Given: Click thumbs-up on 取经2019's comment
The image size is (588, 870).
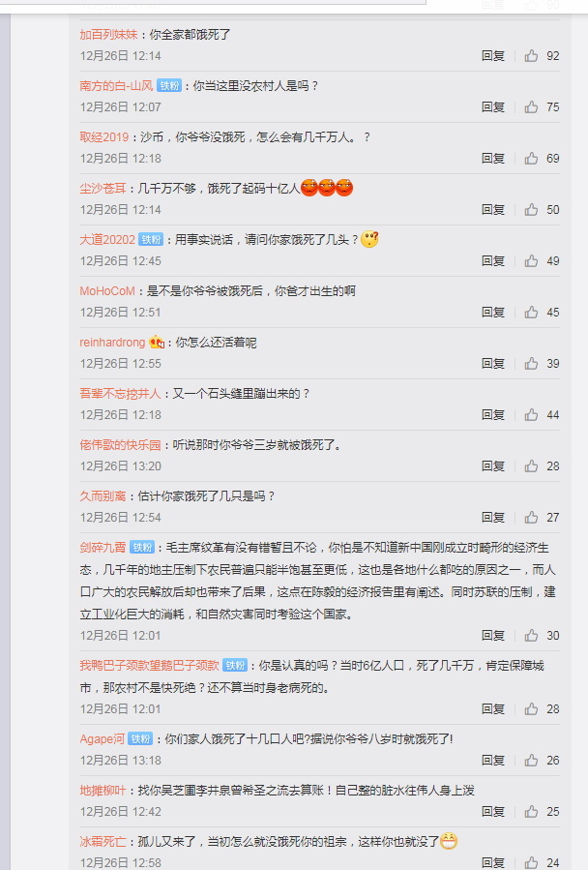Looking at the screenshot, I should point(531,158).
